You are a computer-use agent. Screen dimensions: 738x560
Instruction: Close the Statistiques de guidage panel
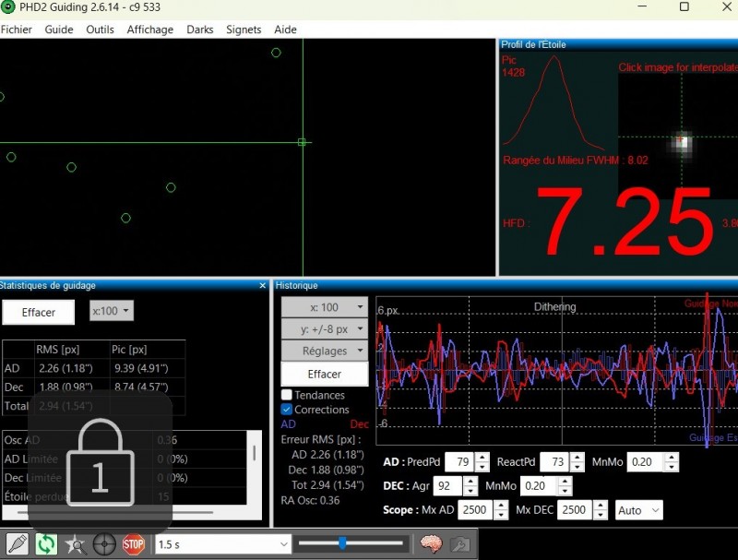click(x=263, y=285)
